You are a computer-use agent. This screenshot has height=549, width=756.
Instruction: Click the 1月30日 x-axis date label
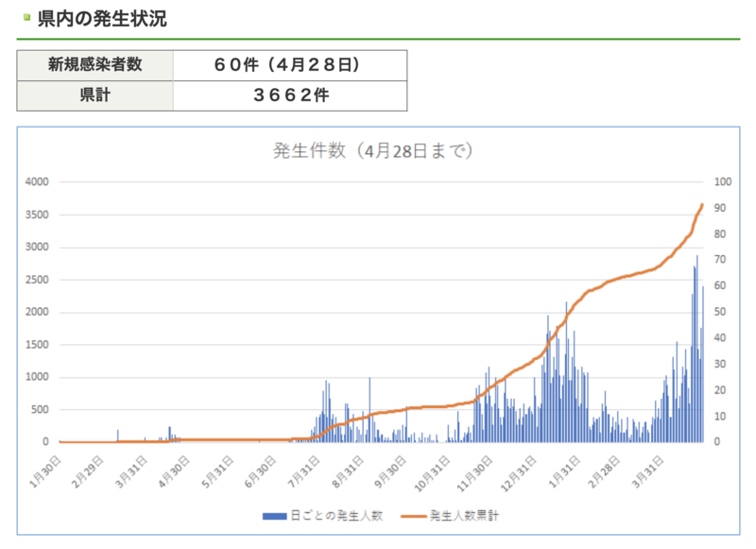tap(44, 469)
